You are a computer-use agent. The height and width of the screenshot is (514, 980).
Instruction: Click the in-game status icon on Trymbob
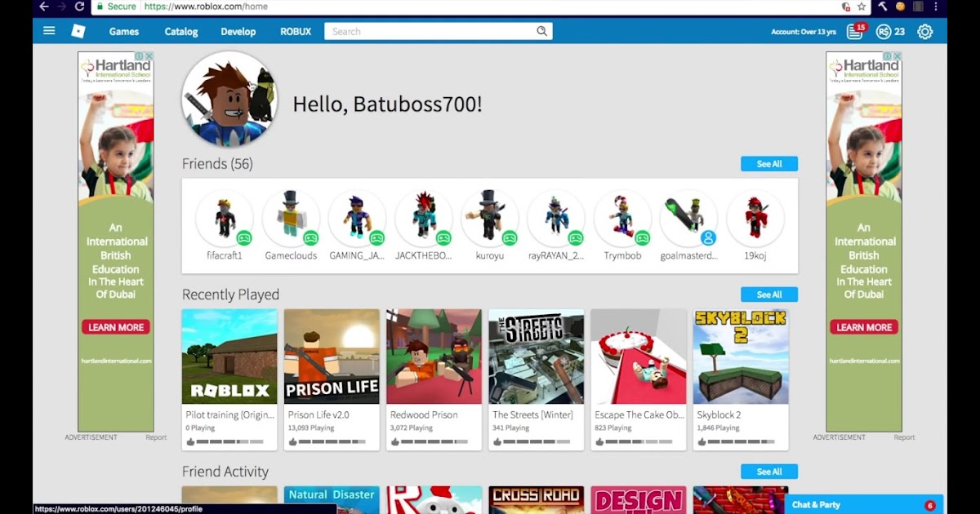click(642, 238)
